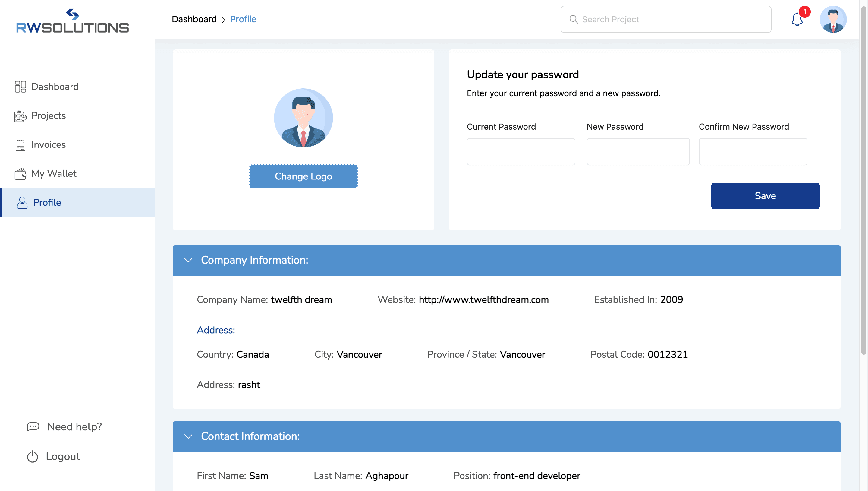
Task: Click the RWSolutions logo
Action: (72, 21)
